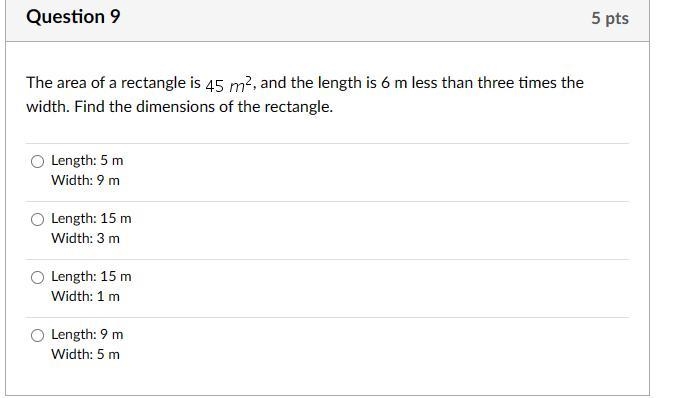Viewport: 673px width, 398px height.
Task: Select the radio button for Length 5 m, Width 9 m
Action: click(37, 161)
